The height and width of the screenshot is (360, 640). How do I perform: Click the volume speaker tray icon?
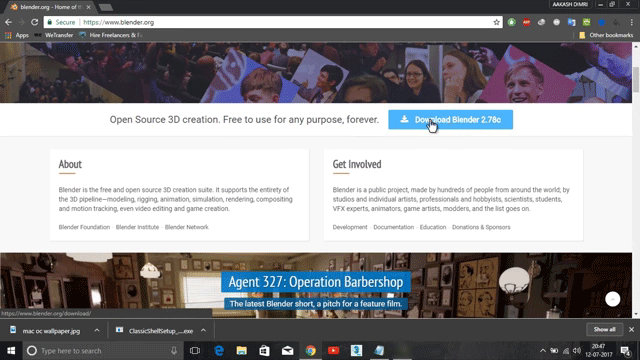click(x=577, y=351)
